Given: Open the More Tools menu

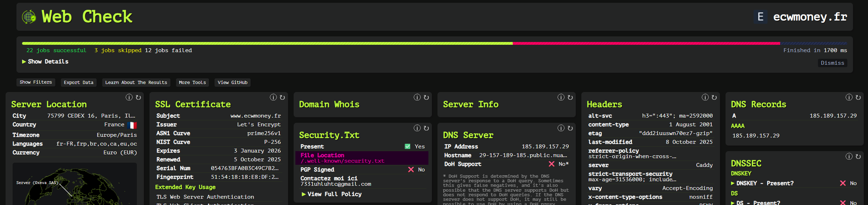Looking at the screenshot, I should (x=192, y=83).
